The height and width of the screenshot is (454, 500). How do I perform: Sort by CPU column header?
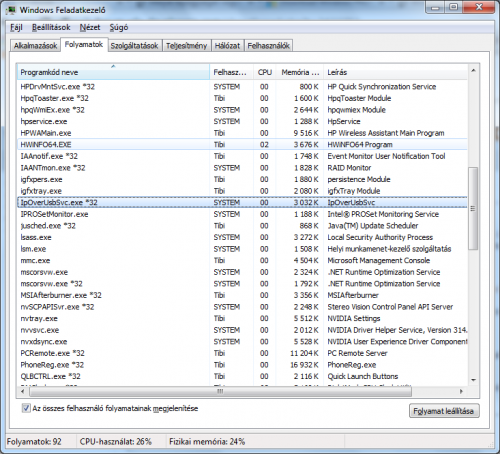264,72
